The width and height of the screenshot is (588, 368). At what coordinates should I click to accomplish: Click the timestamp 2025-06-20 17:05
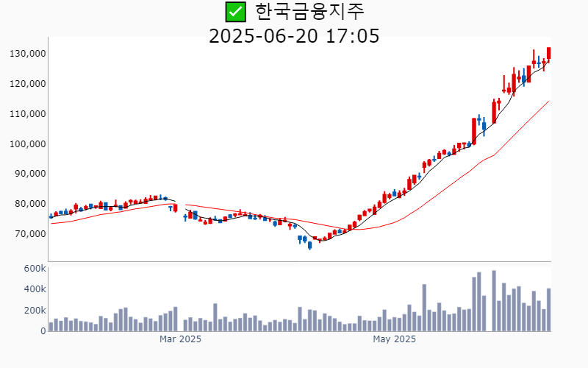[x=294, y=36]
